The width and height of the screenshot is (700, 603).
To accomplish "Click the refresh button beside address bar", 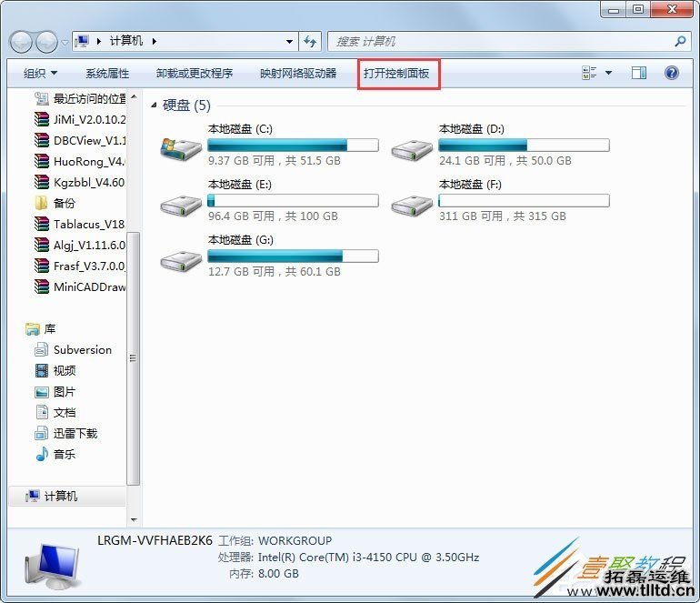I will 310,42.
